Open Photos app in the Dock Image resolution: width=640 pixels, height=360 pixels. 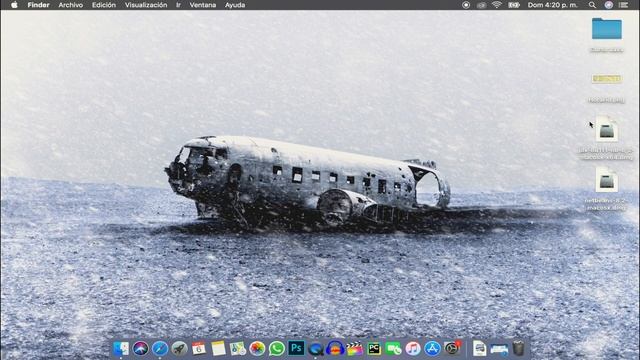257,349
